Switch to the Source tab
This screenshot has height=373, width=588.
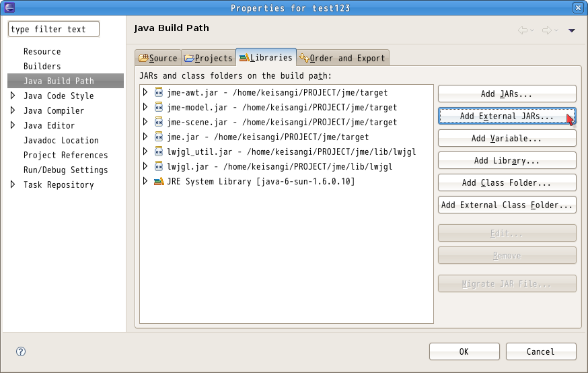(x=158, y=58)
